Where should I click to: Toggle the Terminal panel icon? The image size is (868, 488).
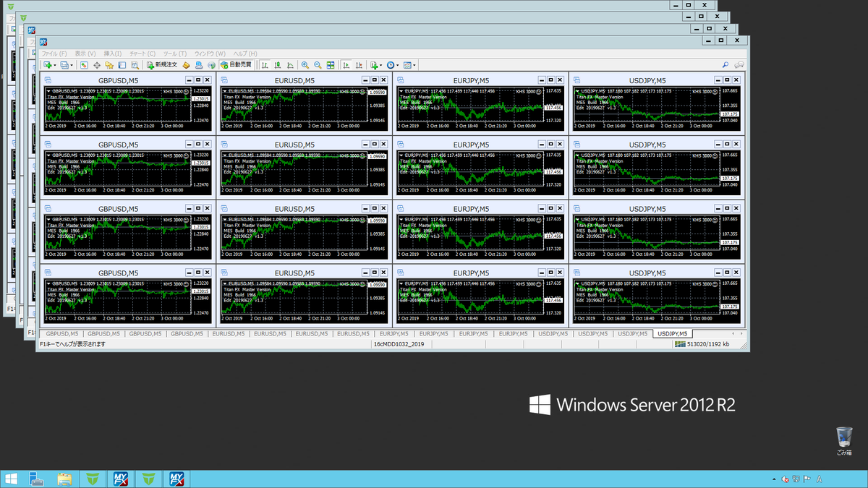click(x=122, y=65)
